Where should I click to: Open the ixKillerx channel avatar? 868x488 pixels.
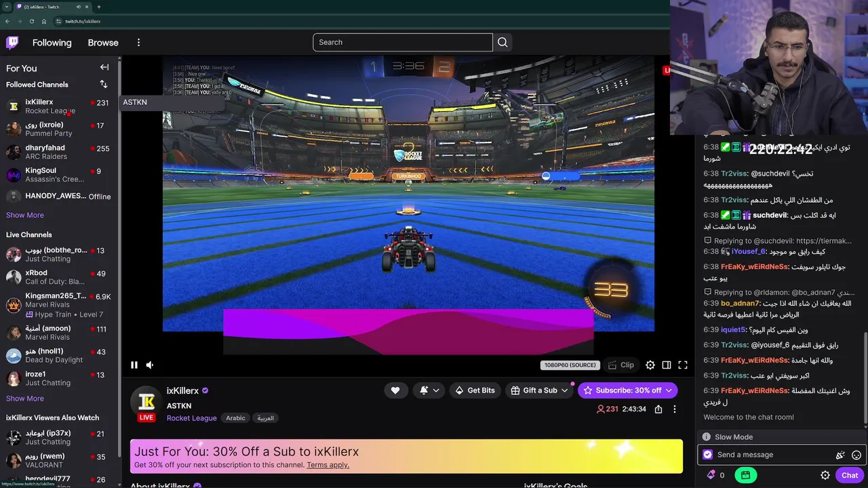tap(146, 401)
